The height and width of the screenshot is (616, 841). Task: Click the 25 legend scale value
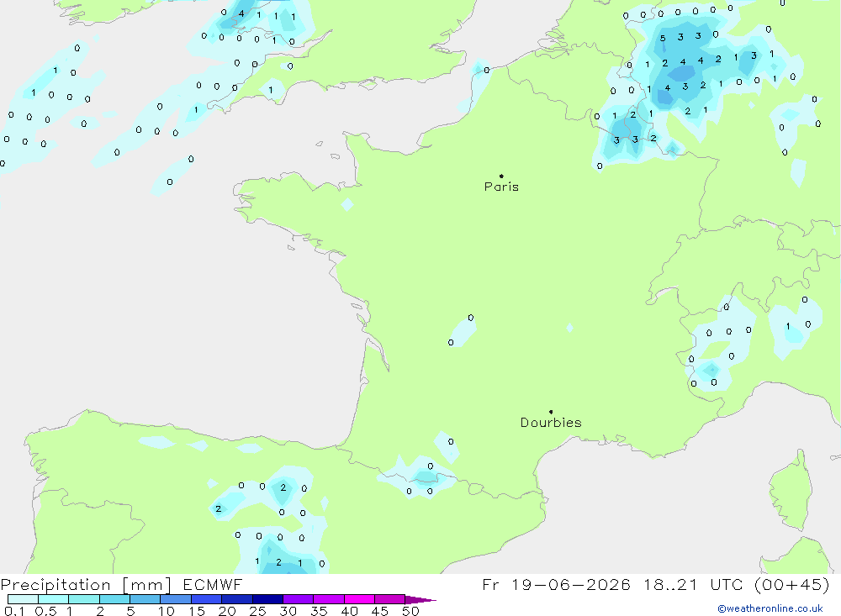(x=258, y=611)
